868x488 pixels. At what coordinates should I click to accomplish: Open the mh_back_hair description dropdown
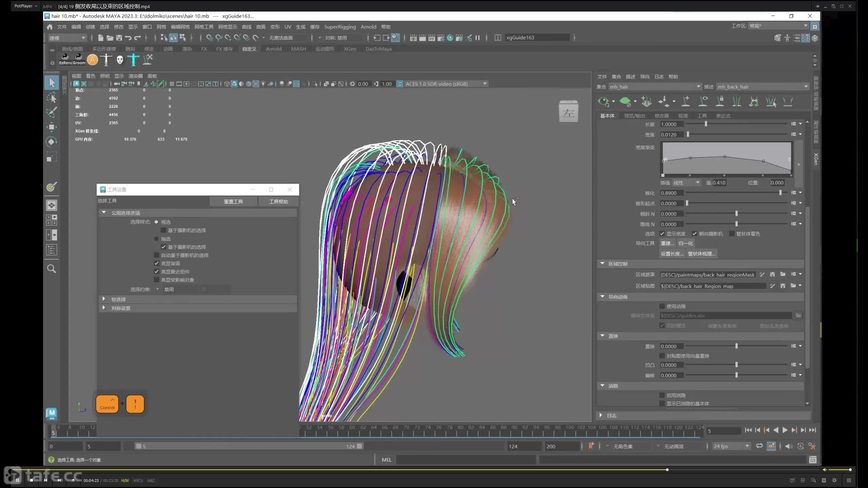tap(763, 87)
